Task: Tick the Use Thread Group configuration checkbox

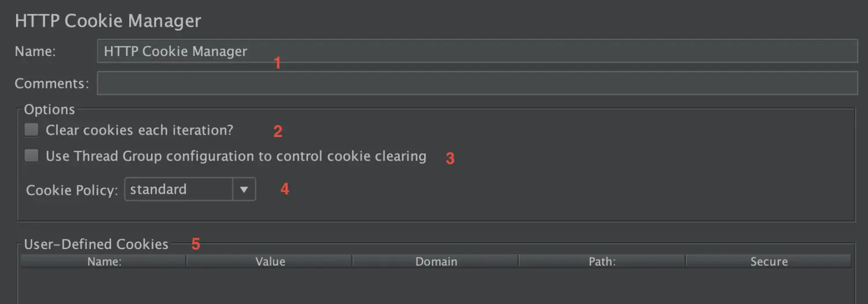Action: coord(31,156)
